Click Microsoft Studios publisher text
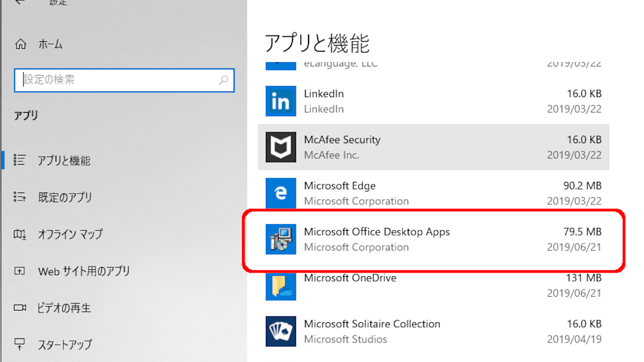This screenshot has height=362, width=644. (x=345, y=339)
